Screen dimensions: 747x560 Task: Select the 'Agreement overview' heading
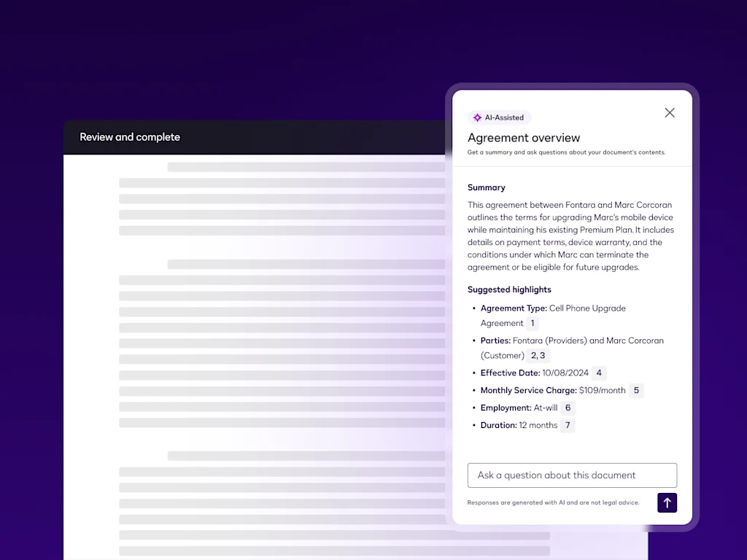coord(524,138)
